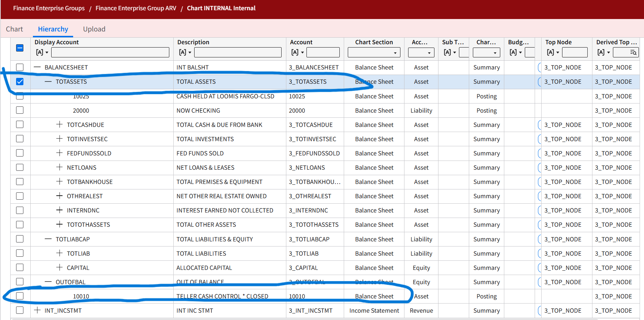This screenshot has height=320, width=644.
Task: Focus the Description filter text box
Action: [x=238, y=52]
